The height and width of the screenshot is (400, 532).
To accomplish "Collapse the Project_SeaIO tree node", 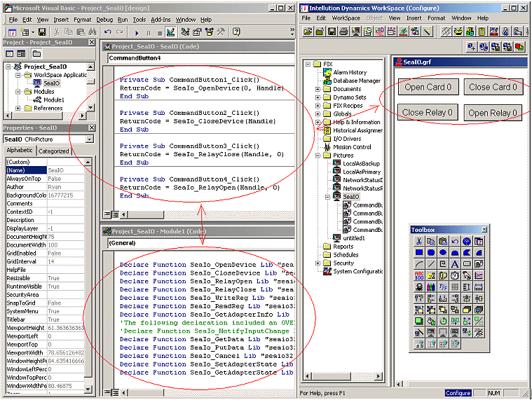I will [8, 67].
